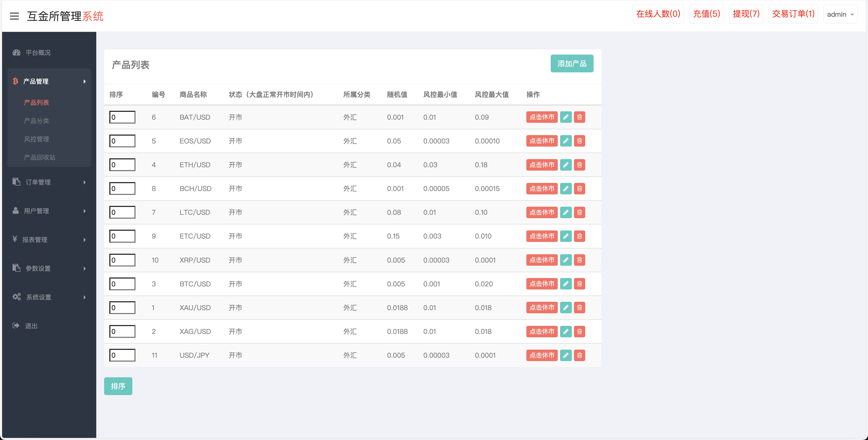Edit the BAT/USD product with pencil icon
This screenshot has height=440, width=868.
[x=566, y=117]
